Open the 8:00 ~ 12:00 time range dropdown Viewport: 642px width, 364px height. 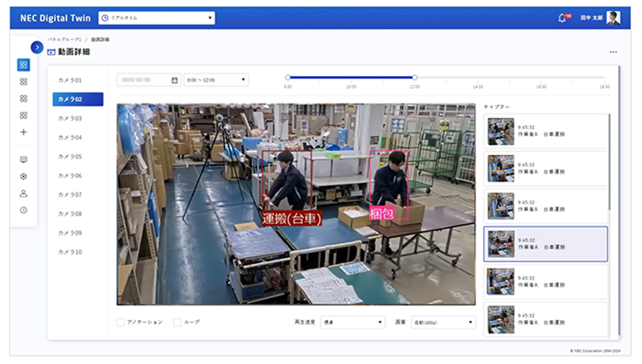tap(216, 80)
